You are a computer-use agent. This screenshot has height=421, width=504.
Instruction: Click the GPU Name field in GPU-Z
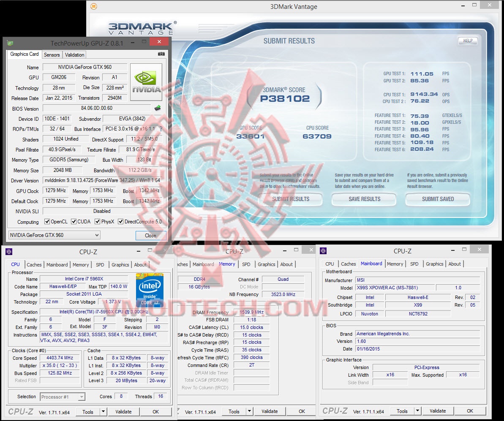point(85,67)
